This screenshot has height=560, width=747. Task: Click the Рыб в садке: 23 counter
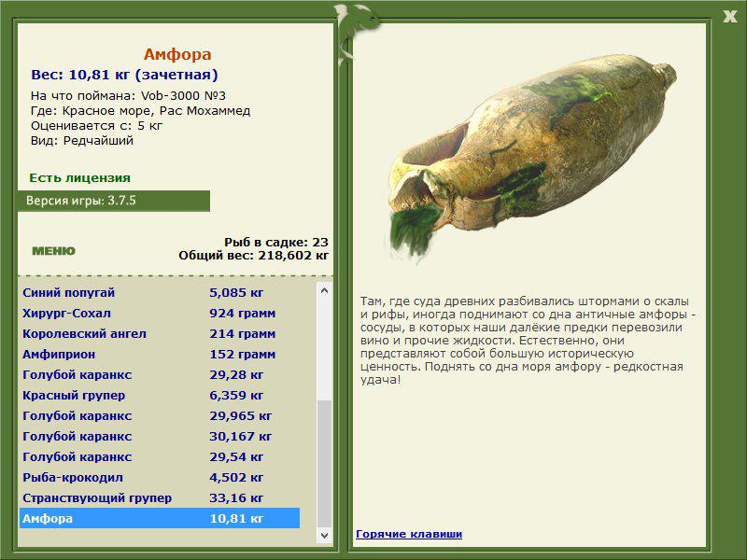(x=276, y=242)
